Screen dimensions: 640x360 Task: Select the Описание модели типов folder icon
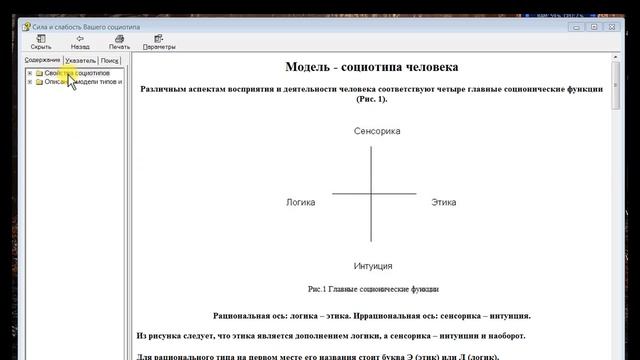39,82
